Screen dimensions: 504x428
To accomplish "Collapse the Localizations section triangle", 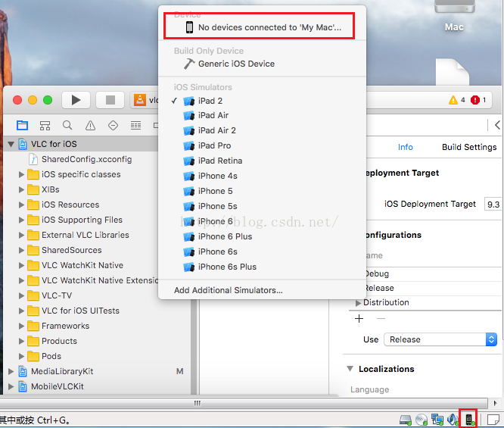I will (350, 369).
